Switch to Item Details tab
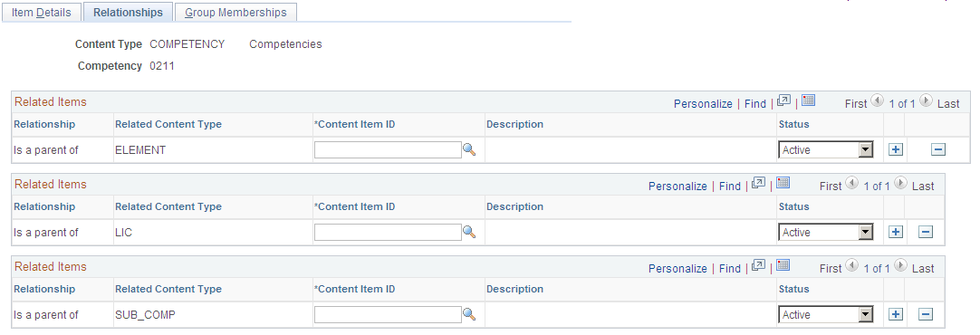 click(x=42, y=13)
